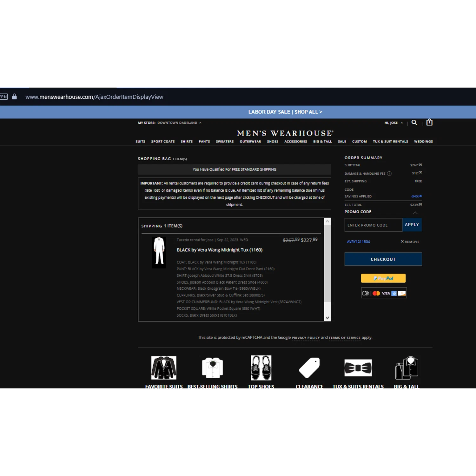Click the Labor Day Sale banner link

(285, 112)
